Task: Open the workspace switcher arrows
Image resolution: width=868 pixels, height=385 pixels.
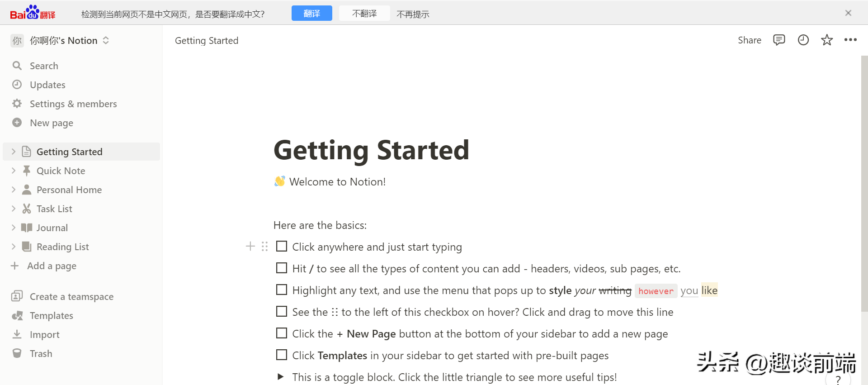Action: pyautogui.click(x=106, y=40)
